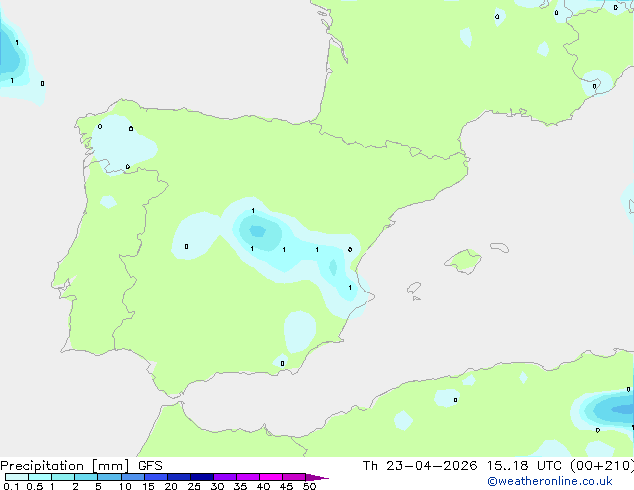634x490 pixels.
Task: Click the 0.1 to 0.5 mm legend swatch
Action: tap(17, 477)
